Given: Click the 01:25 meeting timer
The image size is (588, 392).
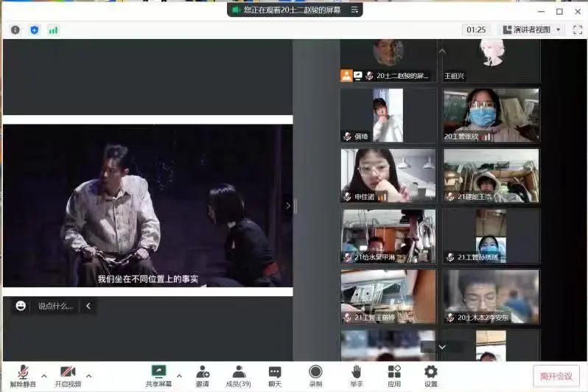Looking at the screenshot, I should [476, 29].
